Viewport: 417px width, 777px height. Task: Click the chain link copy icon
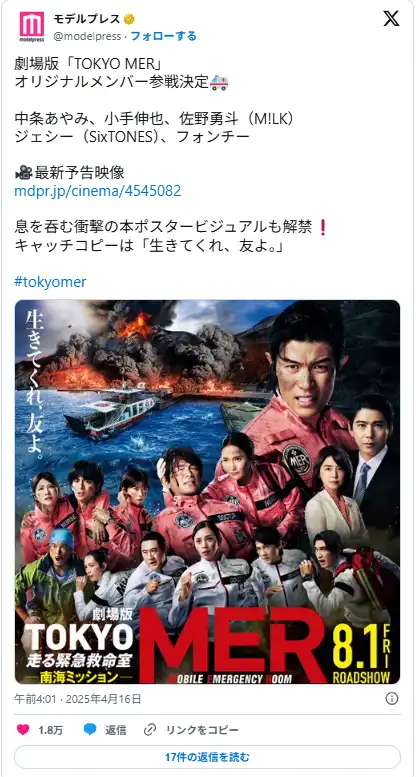click(x=150, y=729)
